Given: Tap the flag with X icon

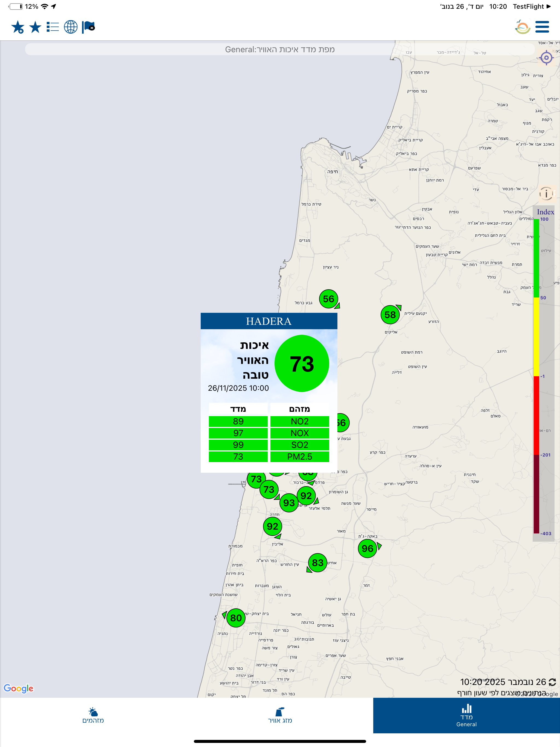Looking at the screenshot, I should (89, 27).
